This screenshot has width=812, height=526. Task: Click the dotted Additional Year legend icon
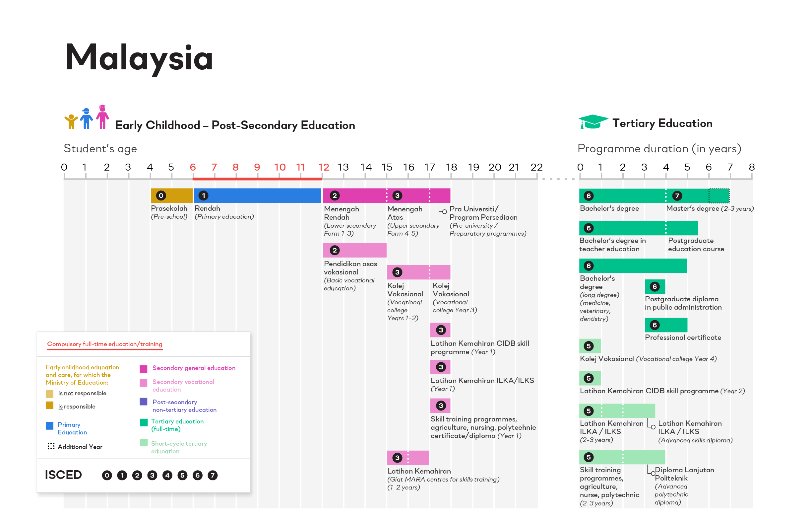coord(51,446)
